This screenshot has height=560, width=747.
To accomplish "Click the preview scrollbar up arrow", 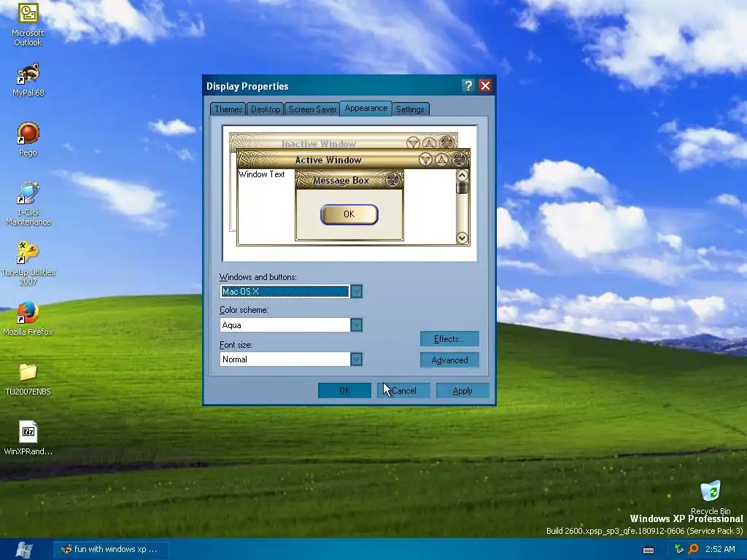I will (462, 175).
